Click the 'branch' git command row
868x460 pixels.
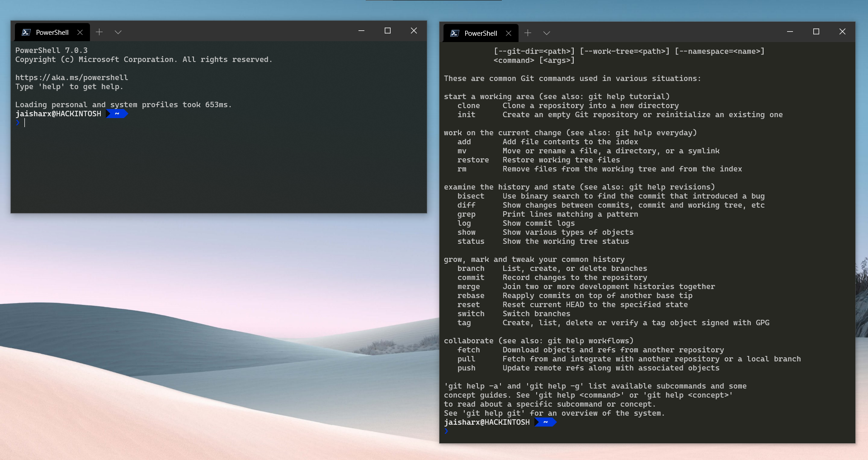[x=552, y=269]
